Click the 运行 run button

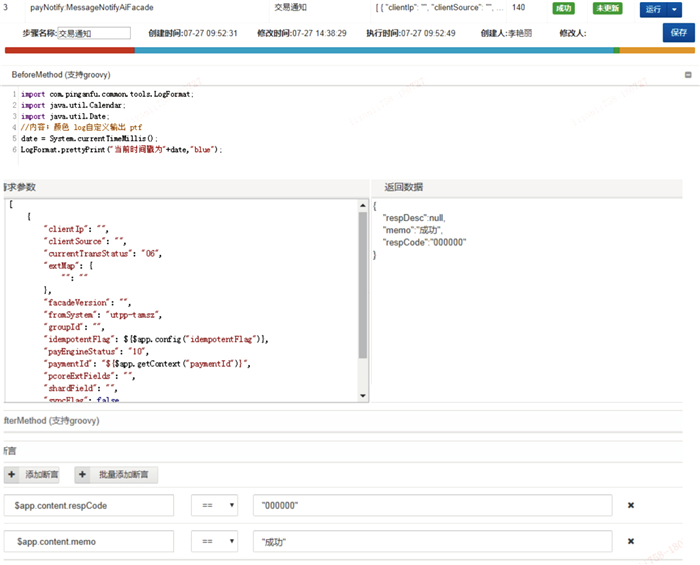[x=652, y=9]
